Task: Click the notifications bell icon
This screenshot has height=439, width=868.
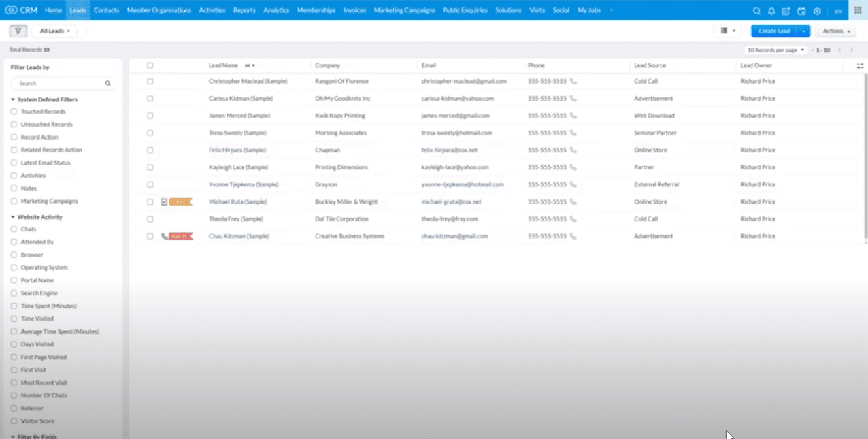Action: 771,10
